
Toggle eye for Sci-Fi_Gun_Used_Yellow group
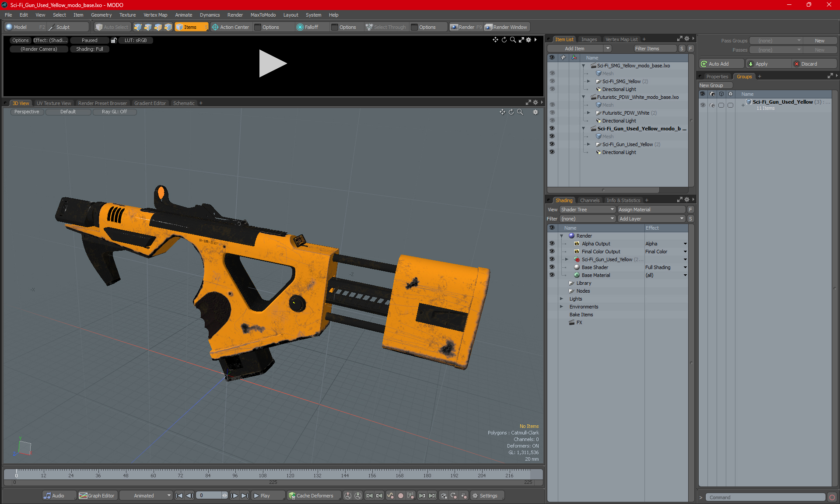703,105
